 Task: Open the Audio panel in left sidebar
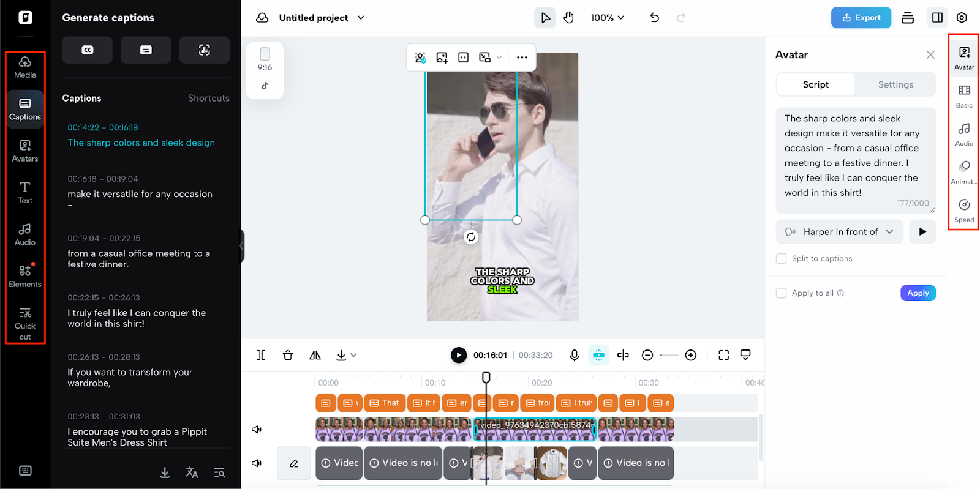(x=25, y=235)
